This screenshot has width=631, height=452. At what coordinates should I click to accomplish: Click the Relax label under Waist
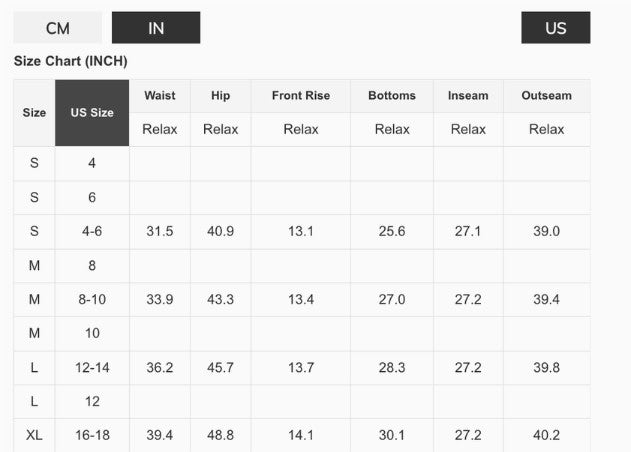click(160, 129)
